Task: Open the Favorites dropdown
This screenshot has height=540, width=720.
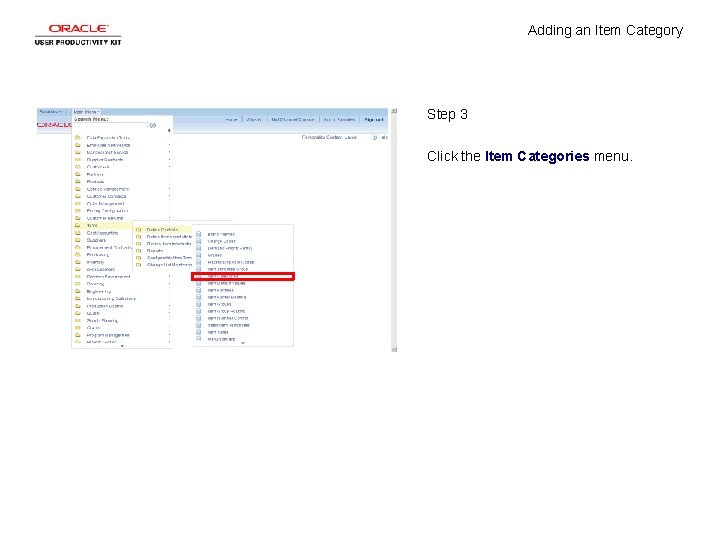Action: [51, 112]
